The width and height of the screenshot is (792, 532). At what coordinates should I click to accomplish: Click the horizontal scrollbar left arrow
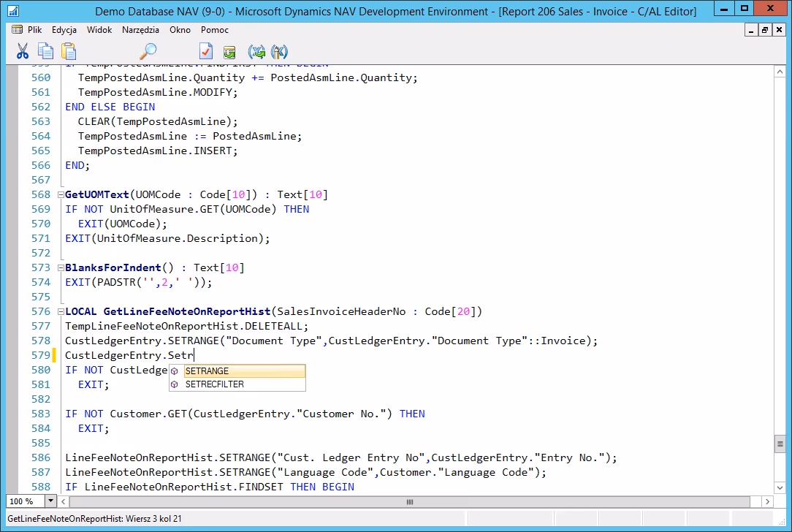click(63, 502)
